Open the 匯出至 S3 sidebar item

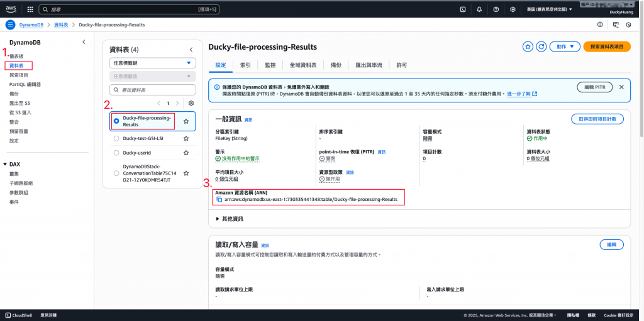click(x=19, y=103)
